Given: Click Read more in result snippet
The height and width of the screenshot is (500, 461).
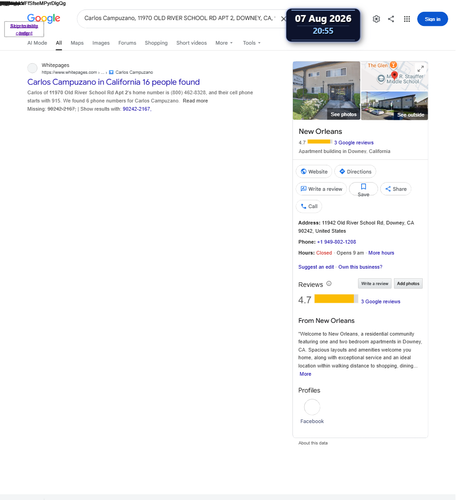Looking at the screenshot, I should click(x=195, y=101).
